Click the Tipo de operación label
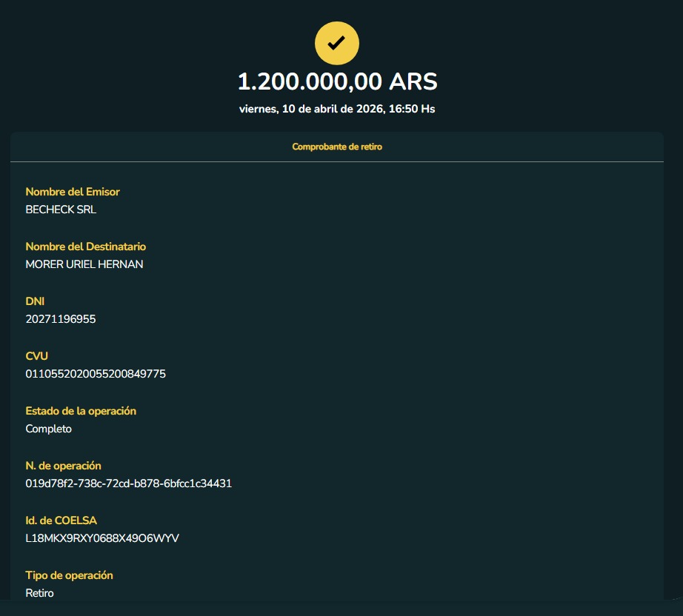This screenshot has height=616, width=683. (x=69, y=575)
